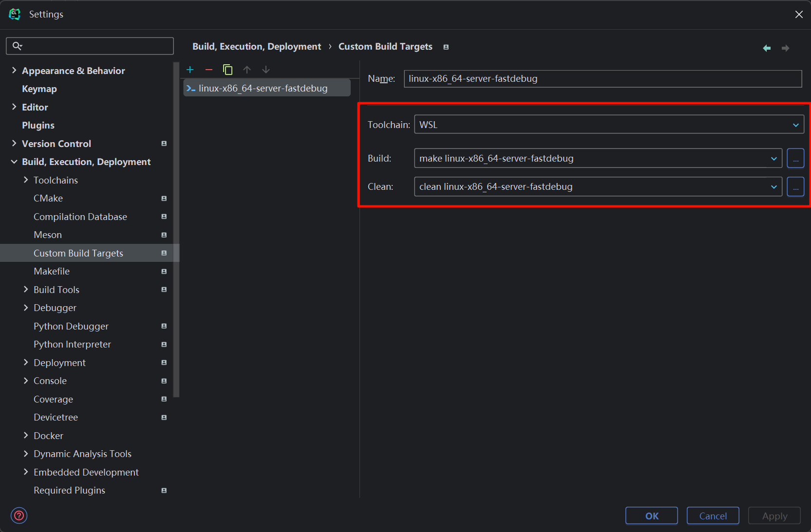The height and width of the screenshot is (532, 811).
Task: Click project icon beside Deployment
Action: click(x=164, y=363)
